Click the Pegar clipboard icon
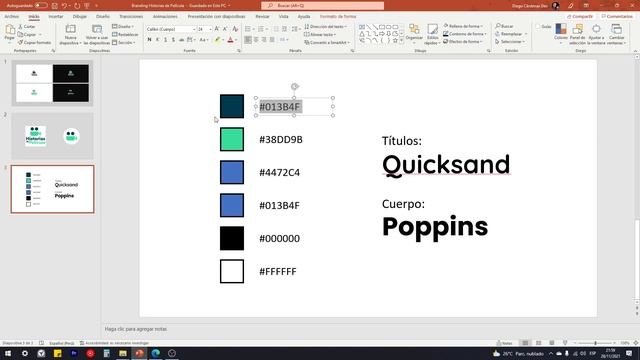 9,32
